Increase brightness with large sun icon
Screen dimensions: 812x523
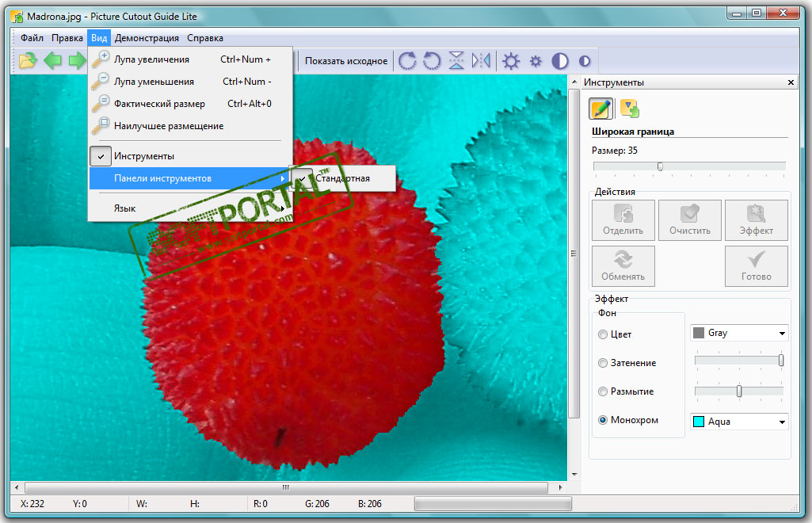click(x=511, y=61)
